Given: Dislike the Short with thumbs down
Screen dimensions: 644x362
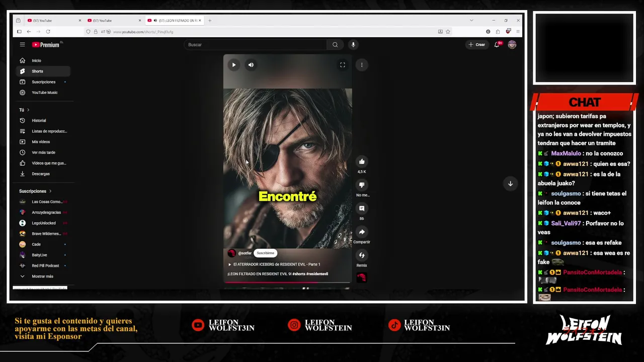Looking at the screenshot, I should coord(362,185).
